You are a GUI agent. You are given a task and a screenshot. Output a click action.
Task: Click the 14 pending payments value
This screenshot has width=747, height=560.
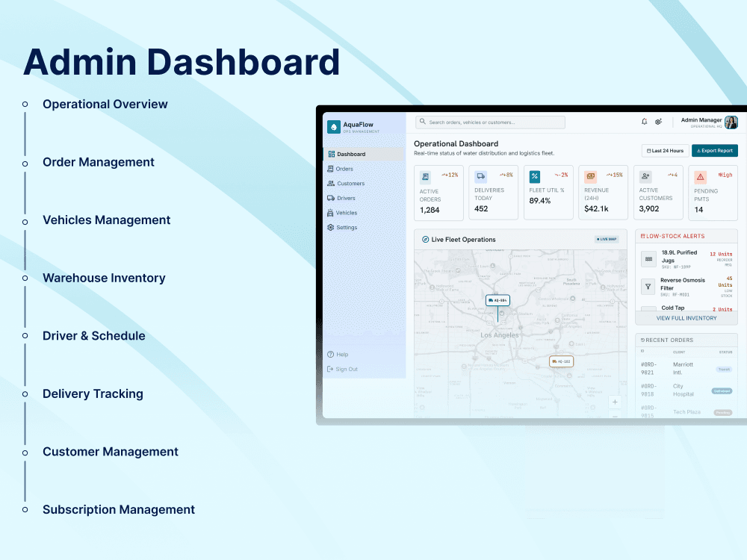[698, 210]
